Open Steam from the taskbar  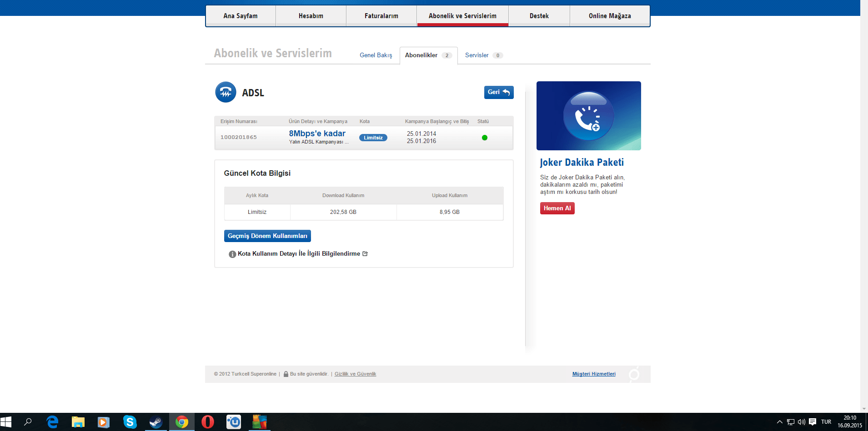pyautogui.click(x=156, y=422)
